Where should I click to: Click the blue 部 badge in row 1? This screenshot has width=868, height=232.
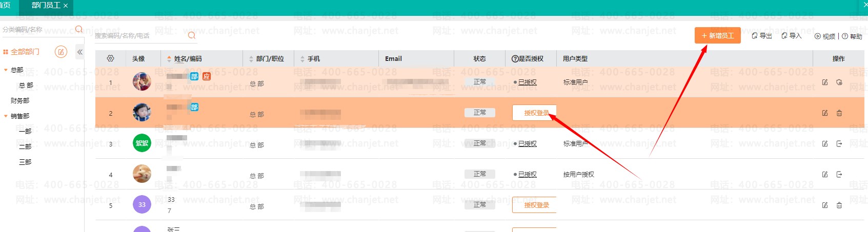(x=194, y=76)
